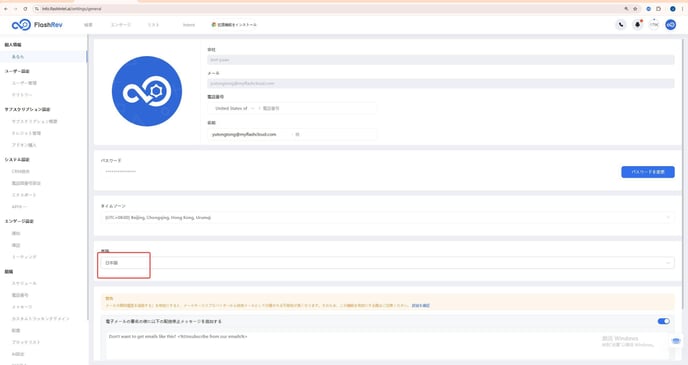The width and height of the screenshot is (688, 365).
Task: Open the Chrome extension install menu item
Action: tap(234, 25)
